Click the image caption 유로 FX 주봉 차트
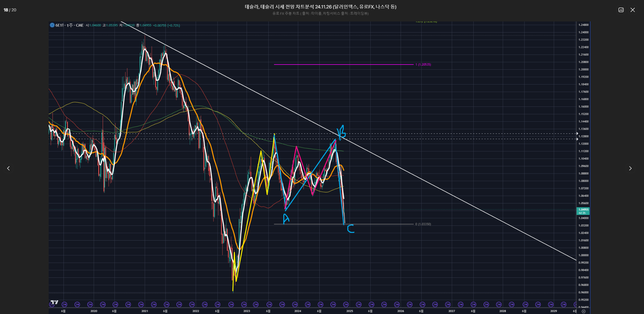 320,13
